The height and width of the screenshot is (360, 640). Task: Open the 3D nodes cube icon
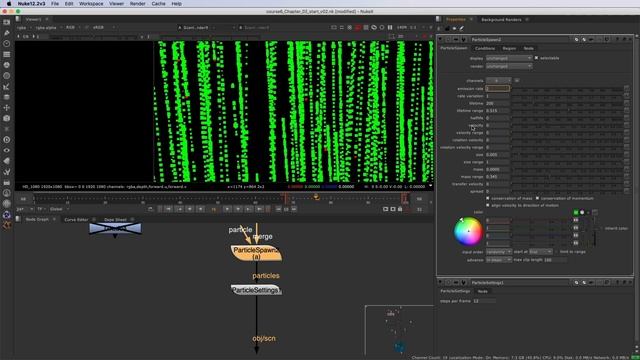[x=7, y=118]
